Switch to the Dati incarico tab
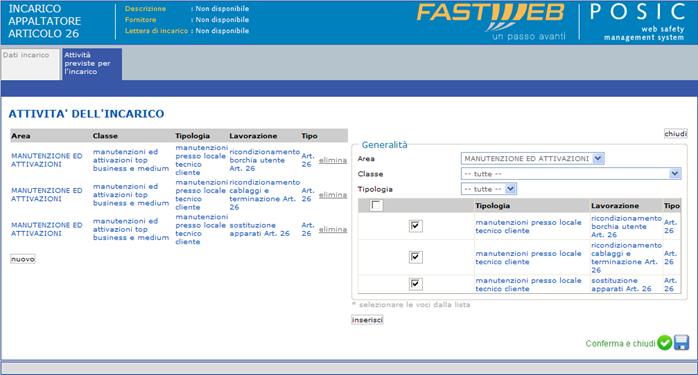The image size is (698, 375). (30, 64)
